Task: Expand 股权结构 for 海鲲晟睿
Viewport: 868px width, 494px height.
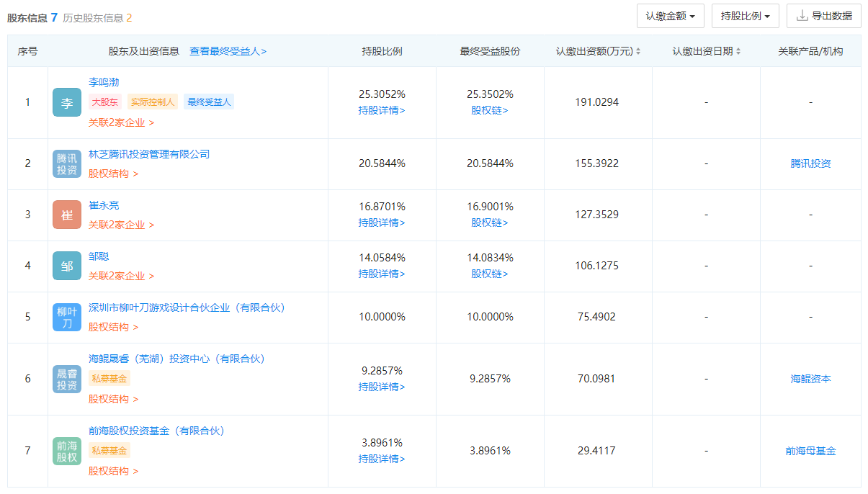Action: click(113, 399)
